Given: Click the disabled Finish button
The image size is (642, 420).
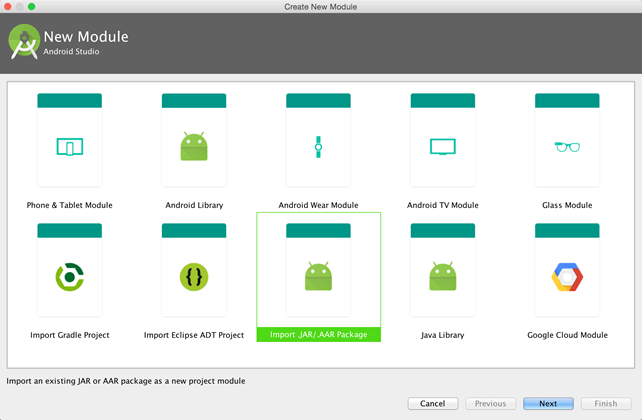Looking at the screenshot, I should (x=606, y=403).
